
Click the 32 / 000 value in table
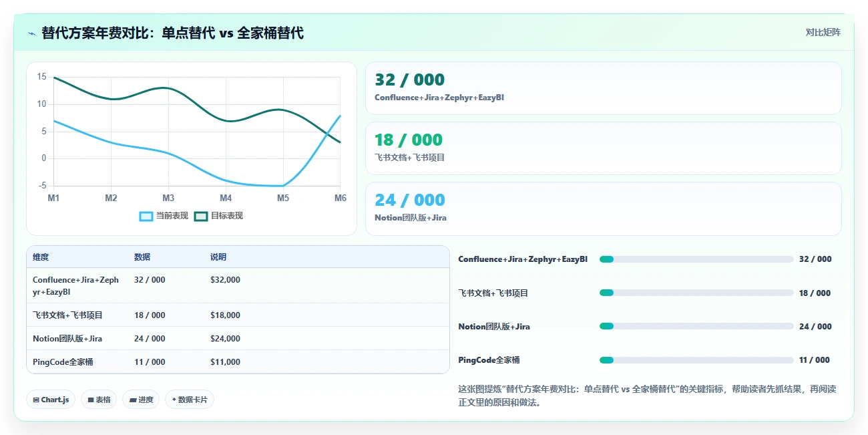pyautogui.click(x=150, y=280)
